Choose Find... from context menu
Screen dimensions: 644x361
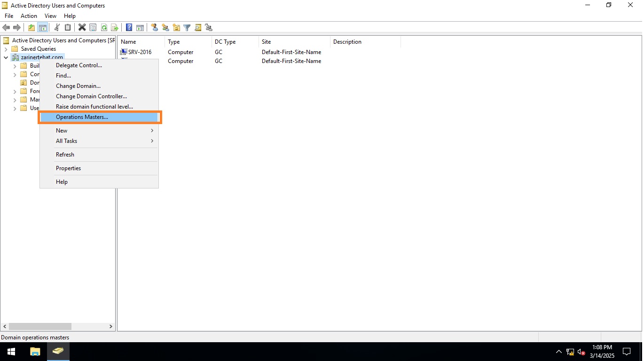tap(99, 76)
